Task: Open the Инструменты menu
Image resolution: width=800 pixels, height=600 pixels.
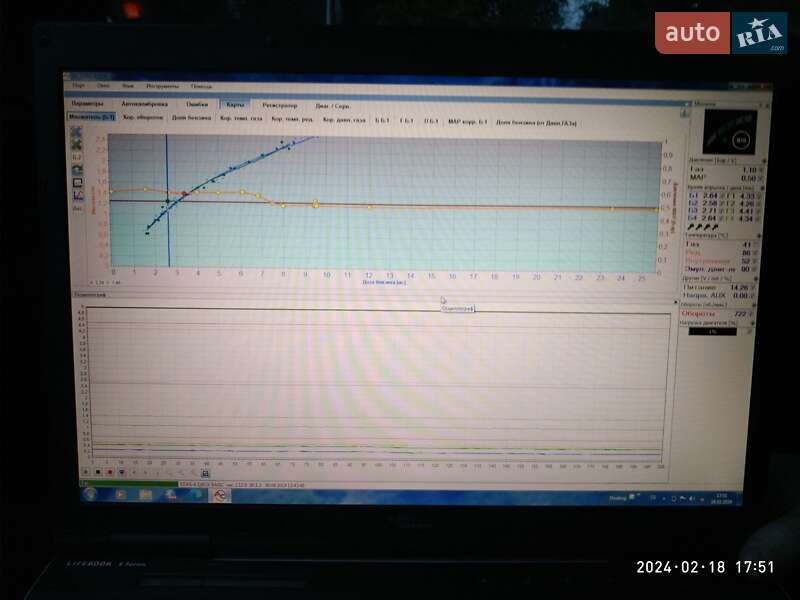Action: pyautogui.click(x=162, y=86)
